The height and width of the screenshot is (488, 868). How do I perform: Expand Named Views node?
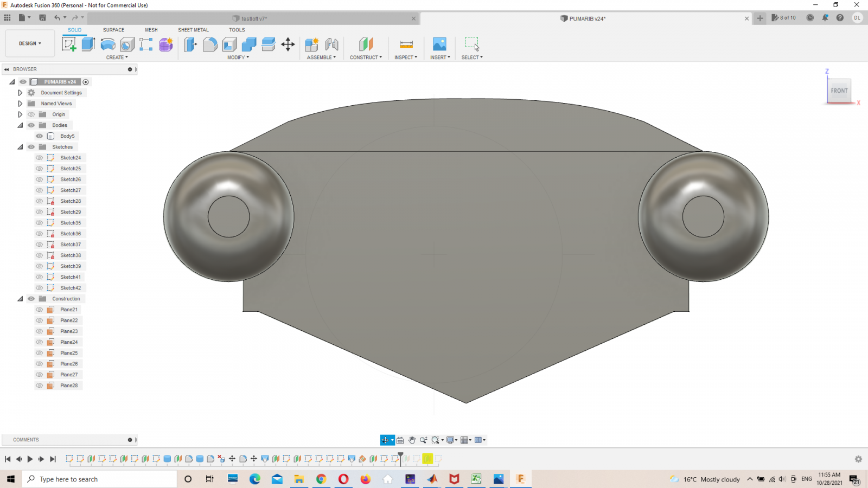(x=20, y=104)
